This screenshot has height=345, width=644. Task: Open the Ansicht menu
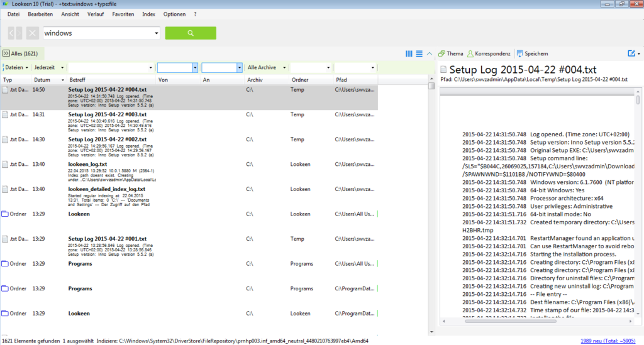click(70, 14)
